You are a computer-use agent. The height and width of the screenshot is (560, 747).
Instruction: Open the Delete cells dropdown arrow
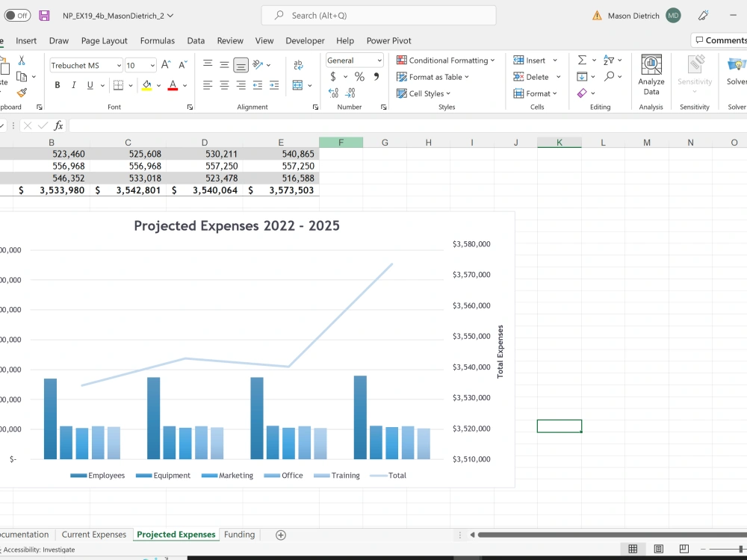point(558,77)
